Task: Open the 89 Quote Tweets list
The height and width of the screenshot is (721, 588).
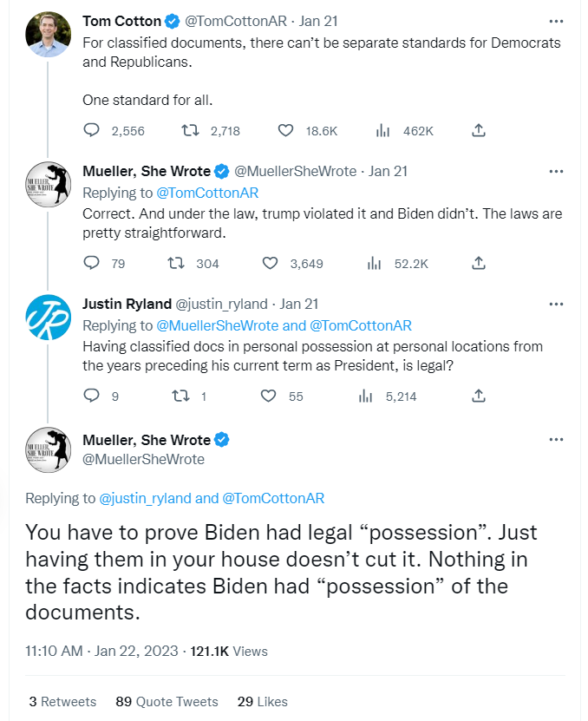Action: point(167,701)
